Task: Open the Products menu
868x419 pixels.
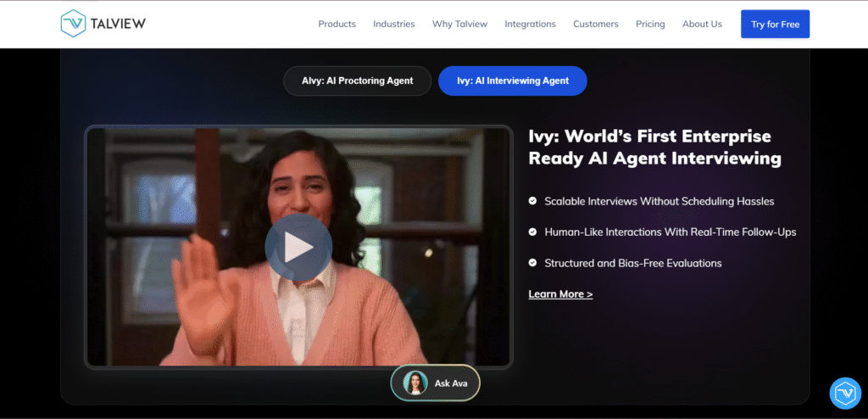Action: pos(337,24)
